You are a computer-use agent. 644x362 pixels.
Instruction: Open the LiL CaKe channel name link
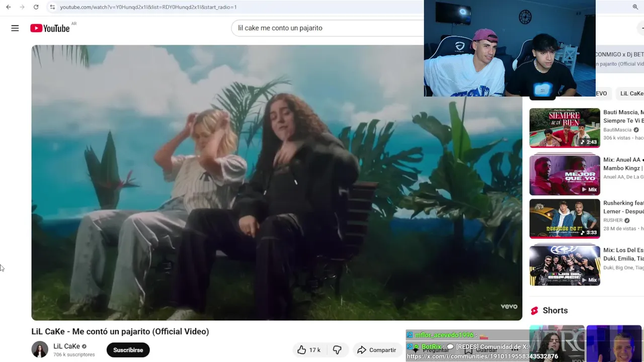pos(66,346)
